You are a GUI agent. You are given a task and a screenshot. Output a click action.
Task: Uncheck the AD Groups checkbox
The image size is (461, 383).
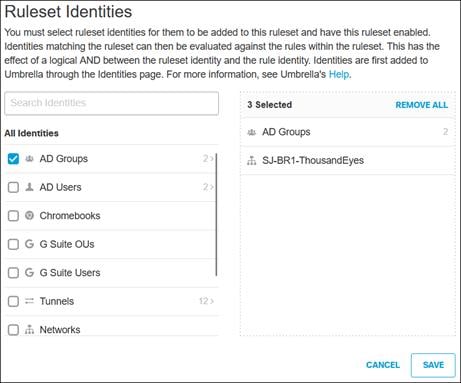point(13,159)
